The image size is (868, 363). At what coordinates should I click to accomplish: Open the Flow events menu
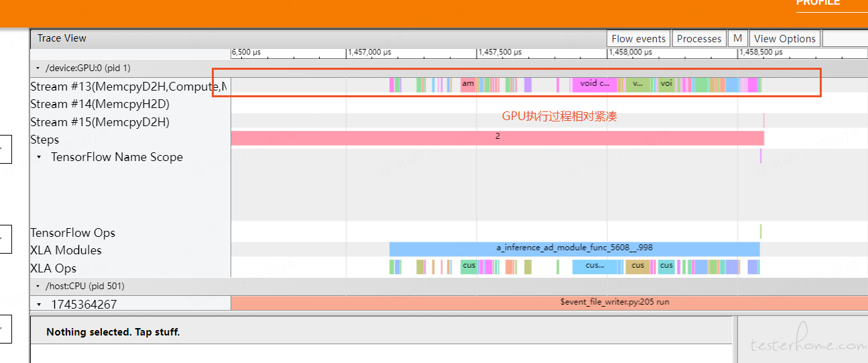click(x=638, y=39)
